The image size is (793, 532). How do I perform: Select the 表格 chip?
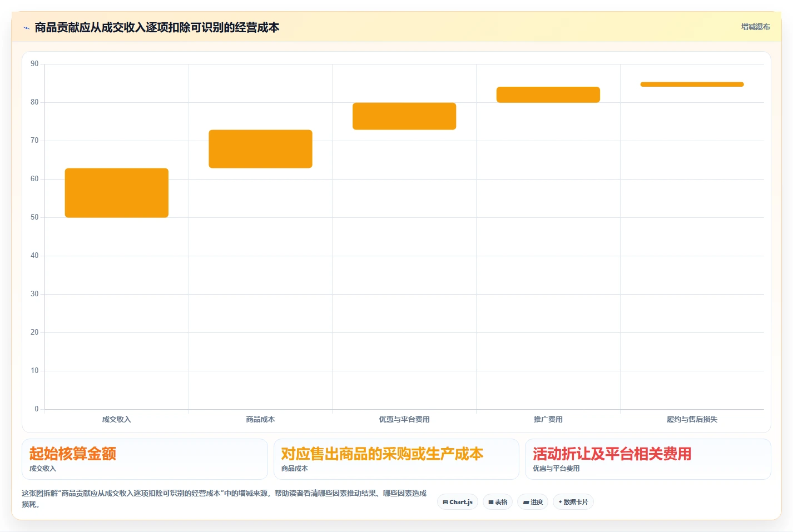coord(498,502)
